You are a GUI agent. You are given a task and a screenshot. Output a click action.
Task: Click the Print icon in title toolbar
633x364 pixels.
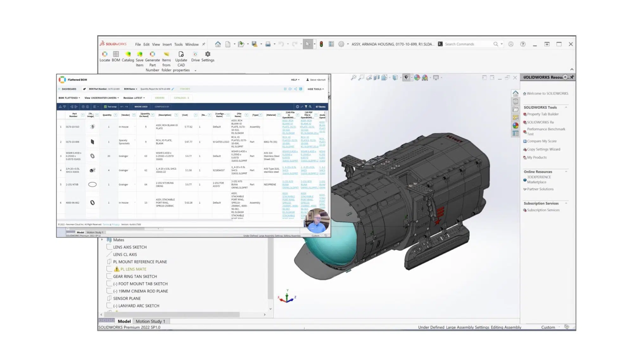pos(268,44)
